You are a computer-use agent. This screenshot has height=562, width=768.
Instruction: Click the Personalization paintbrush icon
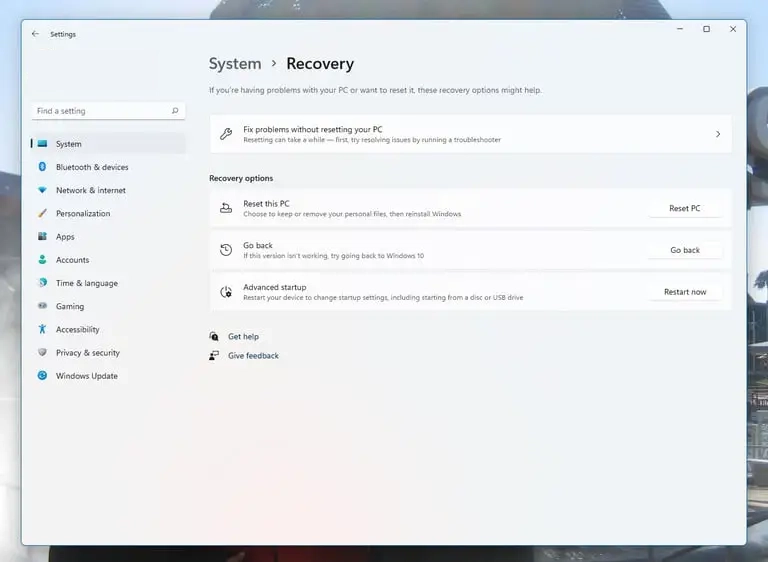coord(42,213)
